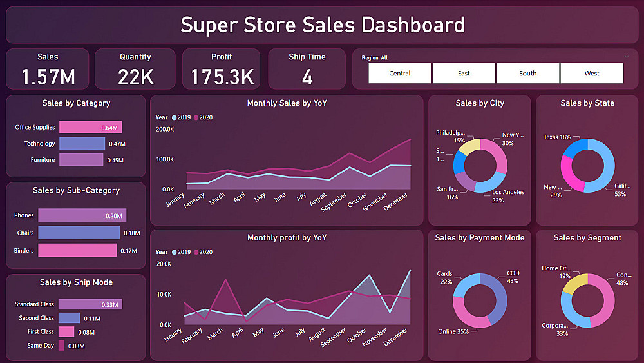Click the 2020 legend dot in Monthly Sales

tap(196, 117)
